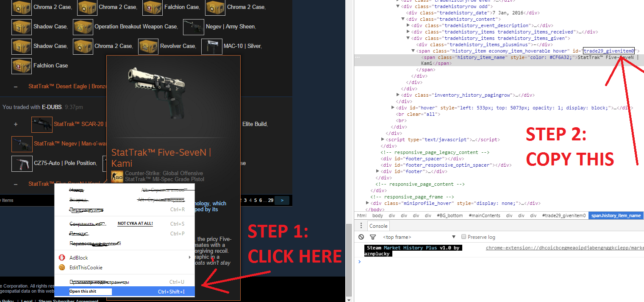This screenshot has width=644, height=302.
Task: Click the StatTrak Desert Eagle item link
Action: (67, 86)
